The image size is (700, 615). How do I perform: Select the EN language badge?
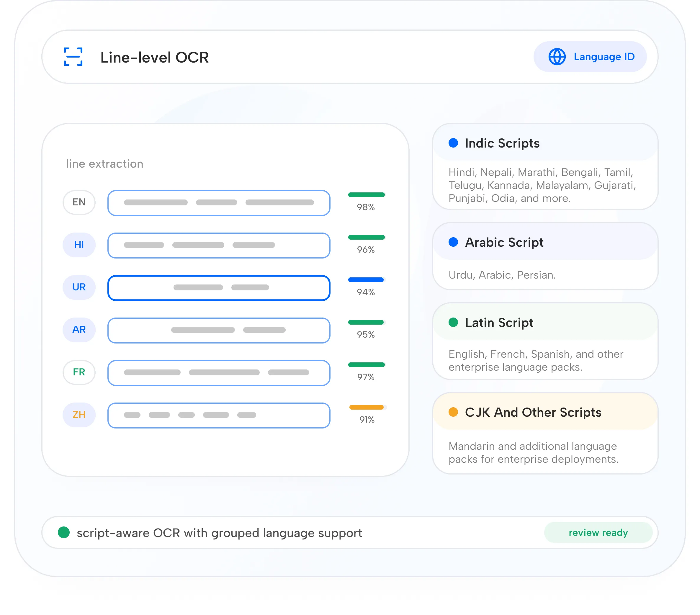(79, 202)
